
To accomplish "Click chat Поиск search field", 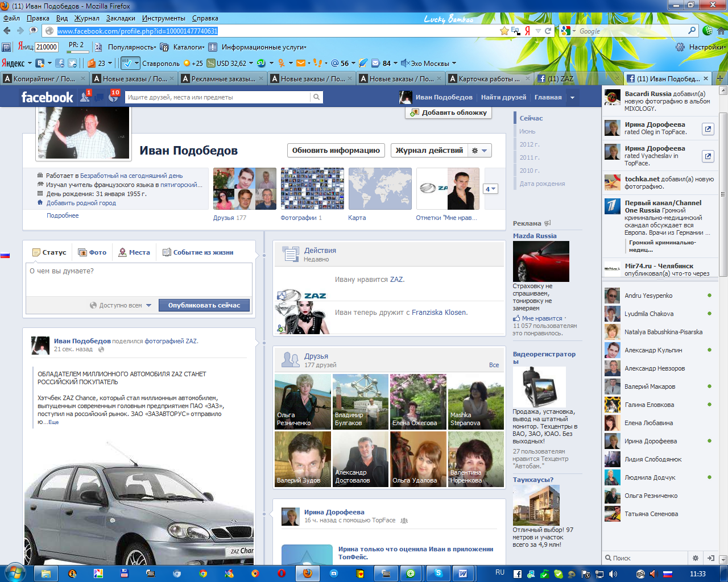I will tap(646, 558).
